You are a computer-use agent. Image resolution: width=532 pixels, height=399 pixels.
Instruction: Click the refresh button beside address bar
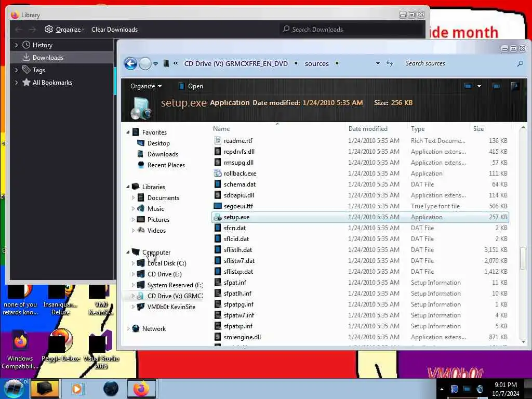pyautogui.click(x=390, y=63)
